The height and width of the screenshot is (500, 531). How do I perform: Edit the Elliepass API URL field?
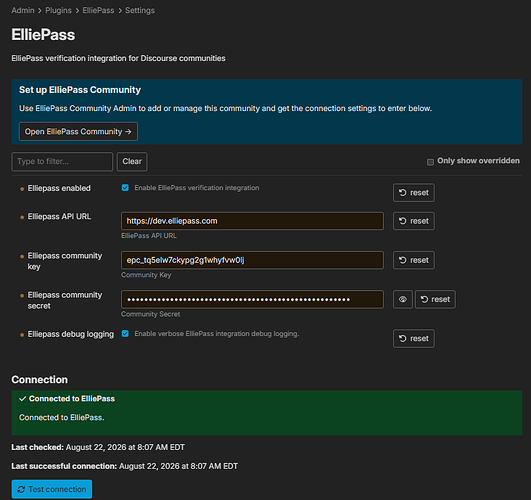pyautogui.click(x=252, y=221)
